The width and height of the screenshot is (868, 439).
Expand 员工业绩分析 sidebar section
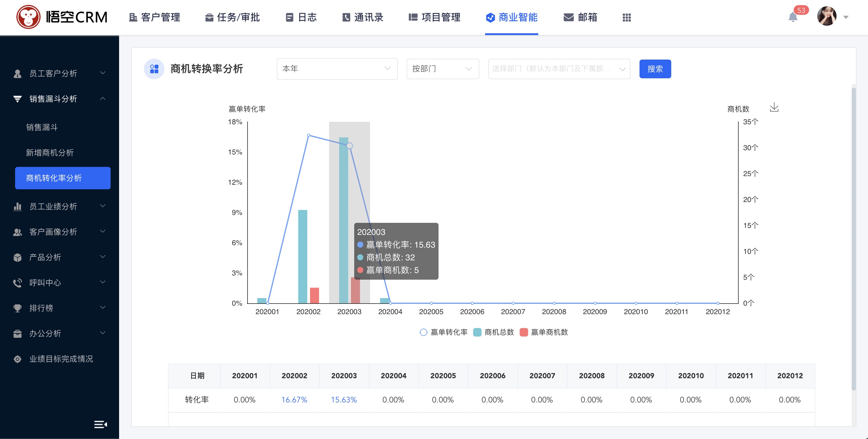point(59,206)
